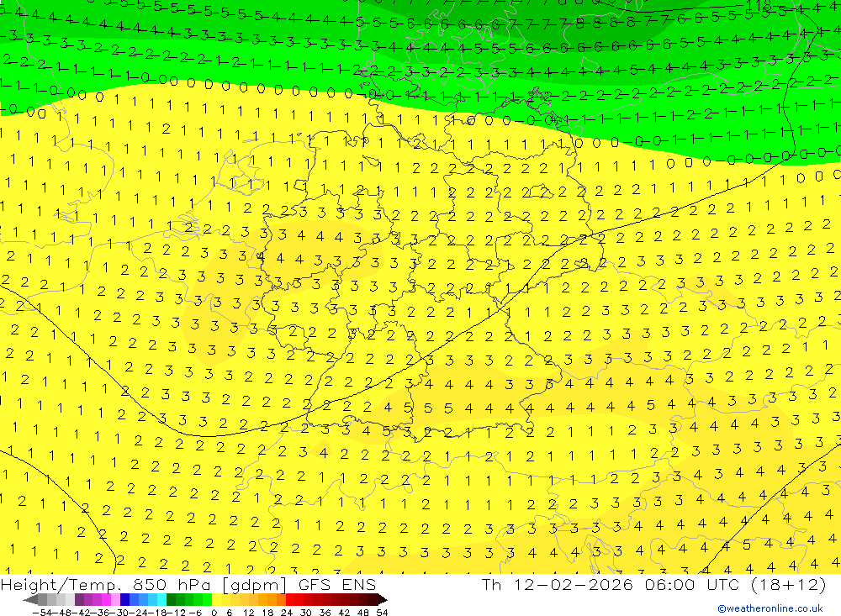Pick the bright yellow swatch above 0

(x=216, y=599)
